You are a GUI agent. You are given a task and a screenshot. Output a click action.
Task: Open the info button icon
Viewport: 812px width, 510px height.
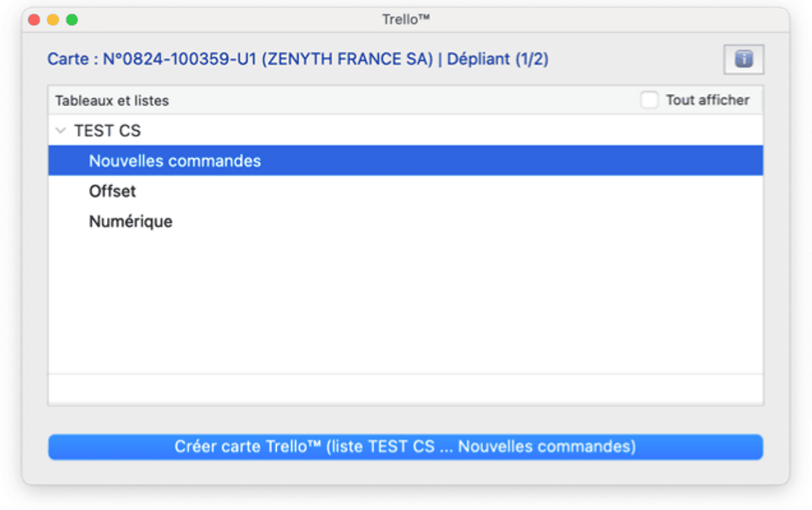743,60
